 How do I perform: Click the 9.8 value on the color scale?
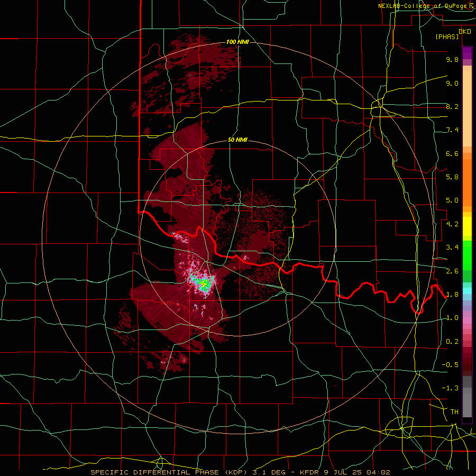pyautogui.click(x=452, y=59)
